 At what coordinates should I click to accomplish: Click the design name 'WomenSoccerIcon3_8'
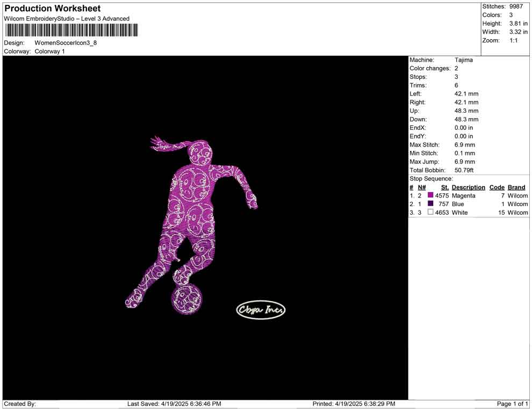66,43
